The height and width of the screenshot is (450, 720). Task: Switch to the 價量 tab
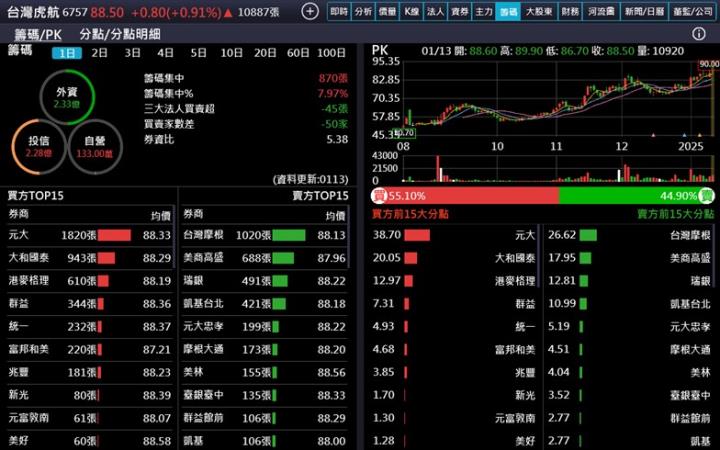coord(387,11)
